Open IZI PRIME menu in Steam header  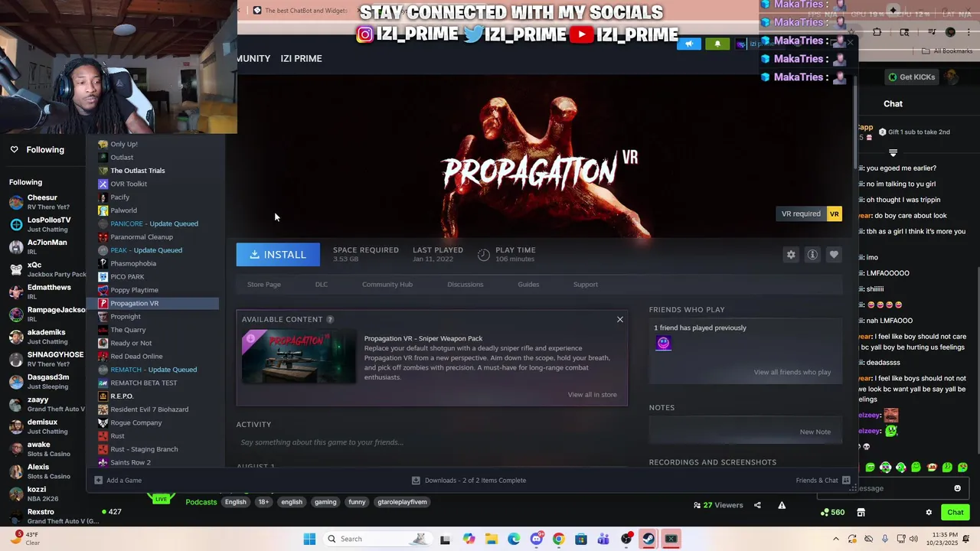pos(301,58)
